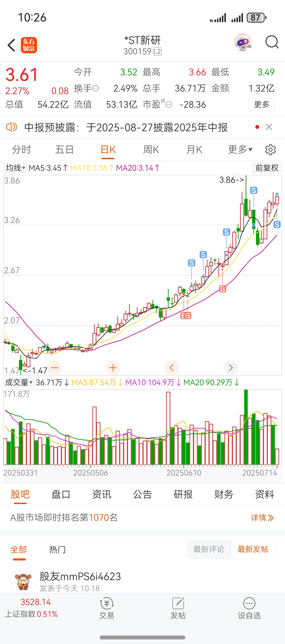Image resolution: width=285 pixels, height=644 pixels.
Task: Open 详情 ranking details link
Action: [262, 518]
